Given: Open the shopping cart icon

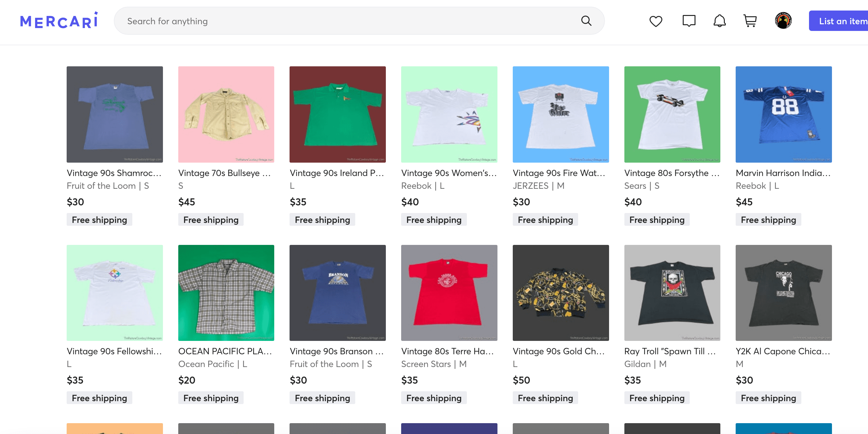Looking at the screenshot, I should tap(750, 21).
